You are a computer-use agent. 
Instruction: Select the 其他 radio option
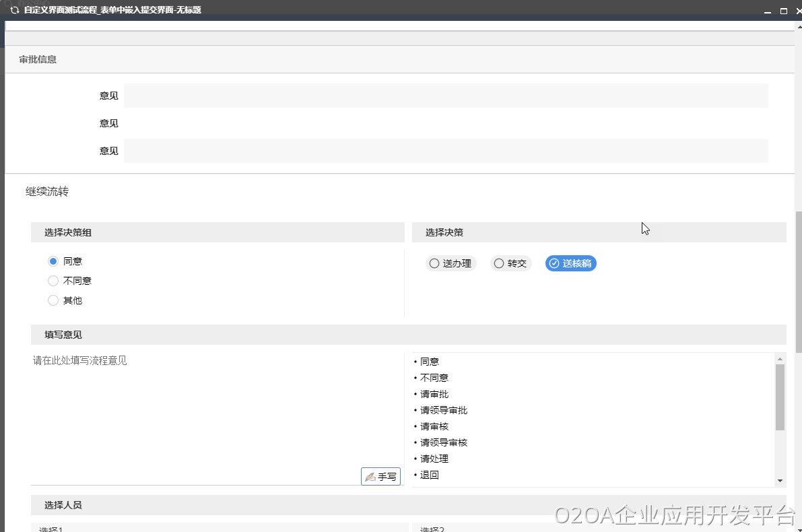click(54, 300)
